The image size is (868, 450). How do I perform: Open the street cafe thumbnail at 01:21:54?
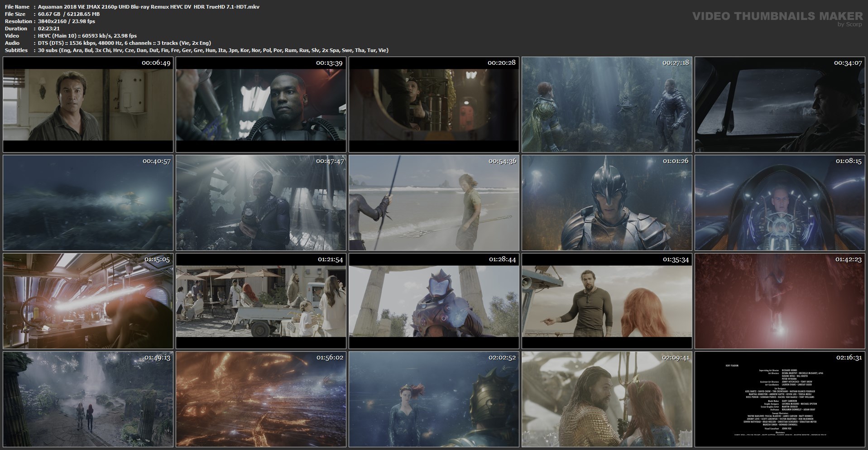tap(261, 301)
